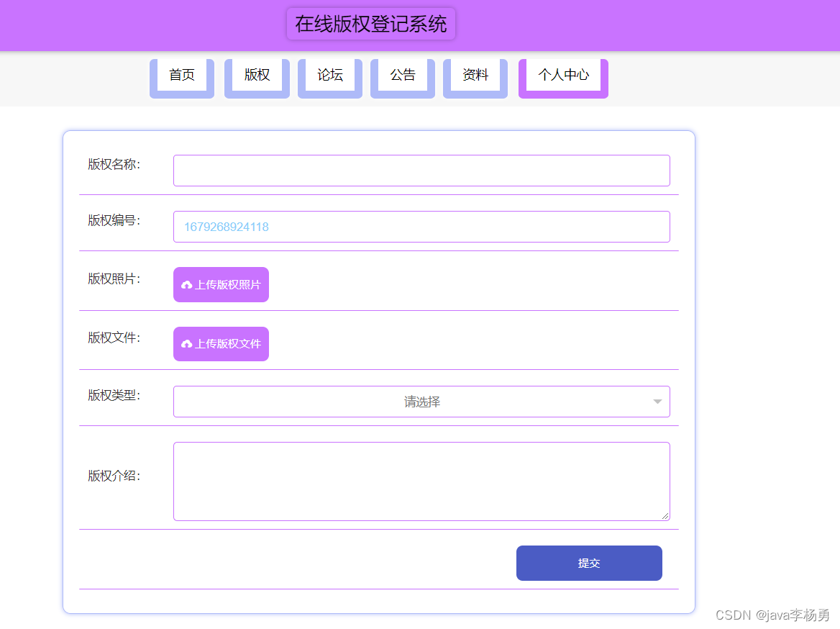The height and width of the screenshot is (629, 840).
Task: Open the 个人中心 tab
Action: pyautogui.click(x=564, y=78)
